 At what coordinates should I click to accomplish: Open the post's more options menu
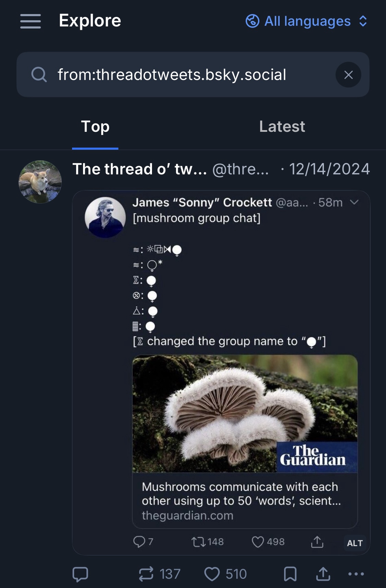[356, 574]
